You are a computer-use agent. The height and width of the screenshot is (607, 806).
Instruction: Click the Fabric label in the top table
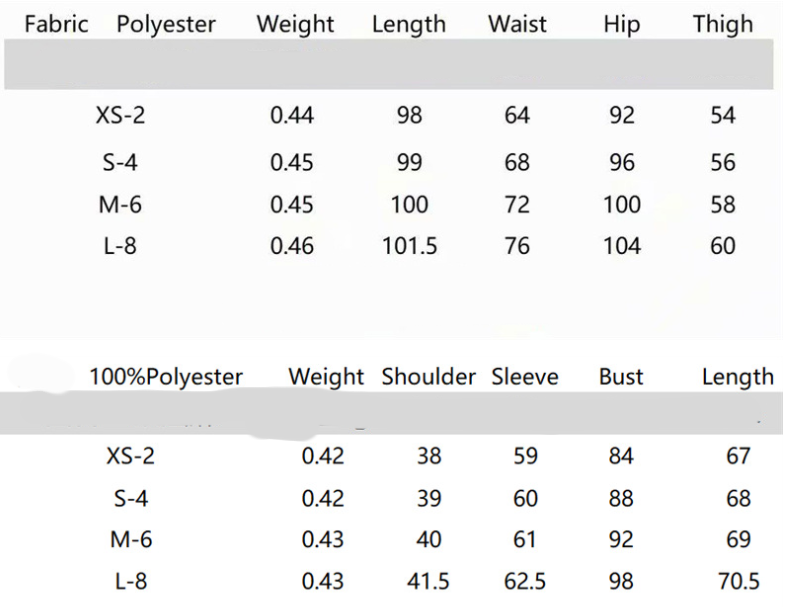pyautogui.click(x=56, y=25)
